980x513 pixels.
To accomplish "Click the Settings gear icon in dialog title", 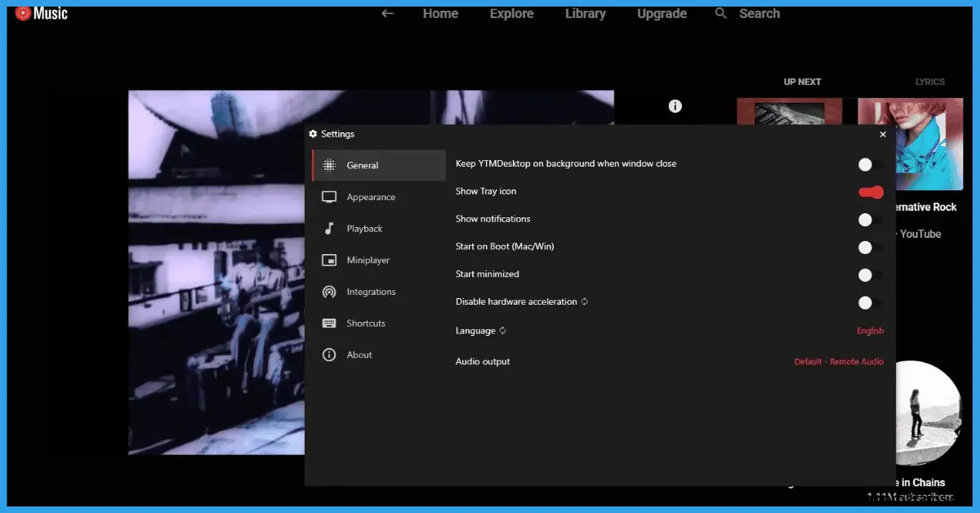I will coord(313,134).
